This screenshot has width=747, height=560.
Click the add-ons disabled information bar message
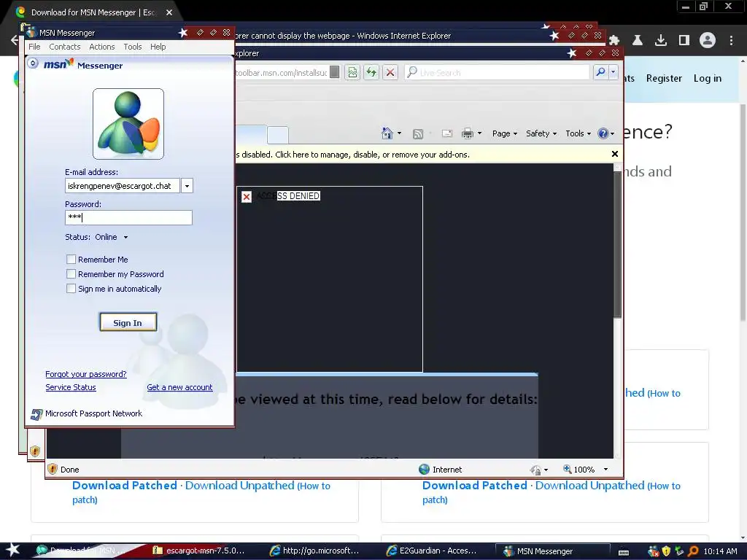352,155
